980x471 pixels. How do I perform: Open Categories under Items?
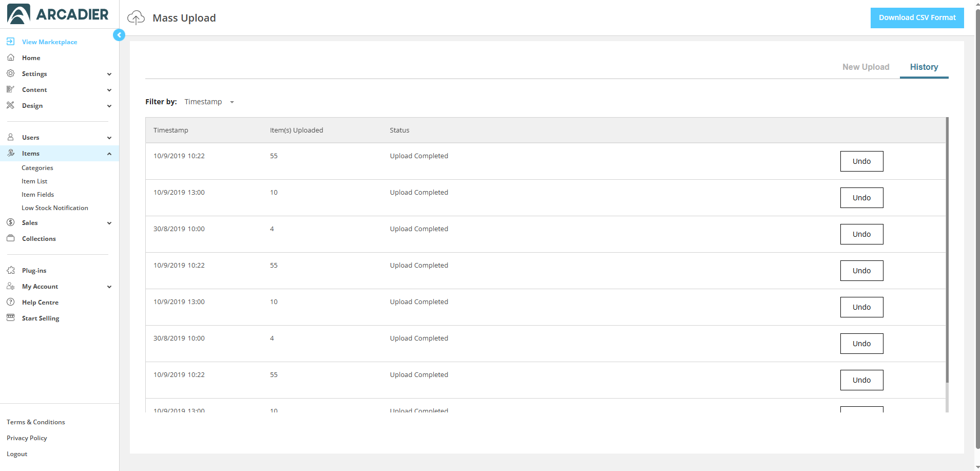[37, 168]
